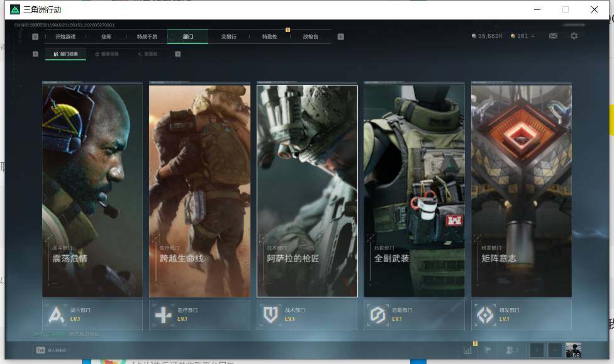Go to the 交易行 tab
The image size is (614, 364).
(229, 36)
